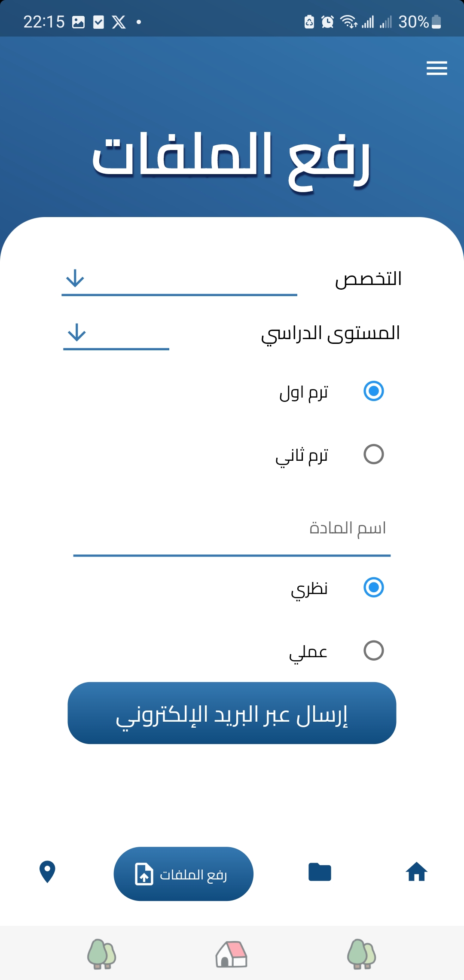Select the ترم ثاني radio button
This screenshot has height=980, width=464.
[373, 454]
